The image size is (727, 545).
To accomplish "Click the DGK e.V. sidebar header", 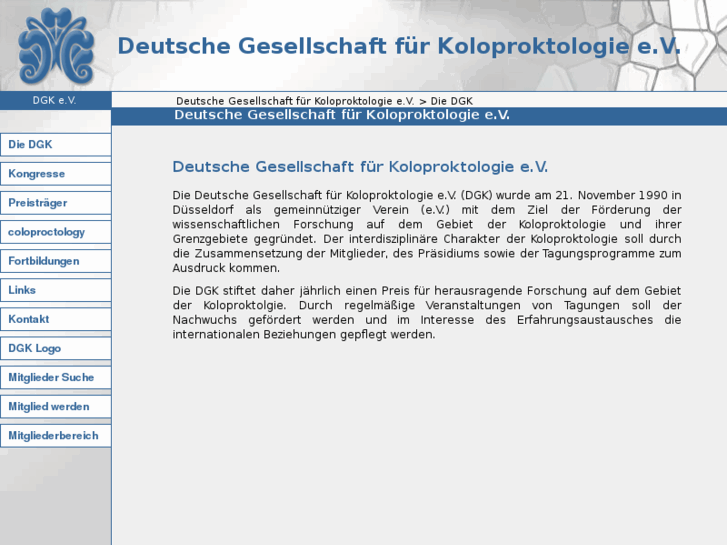I will 55,100.
